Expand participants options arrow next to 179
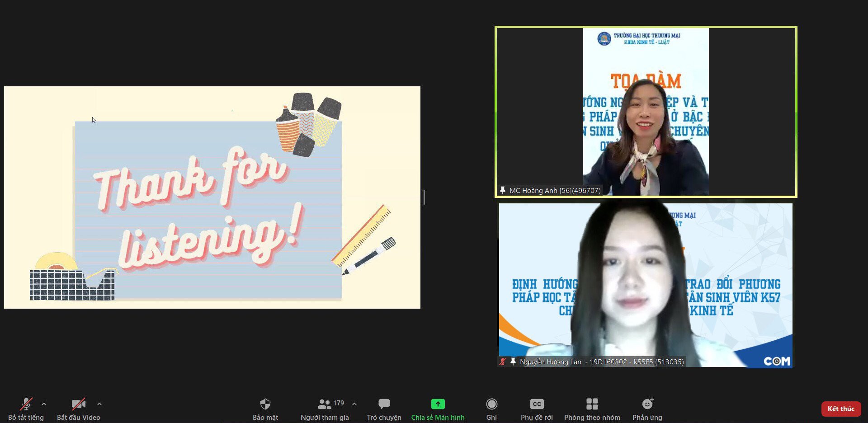 [x=354, y=404]
